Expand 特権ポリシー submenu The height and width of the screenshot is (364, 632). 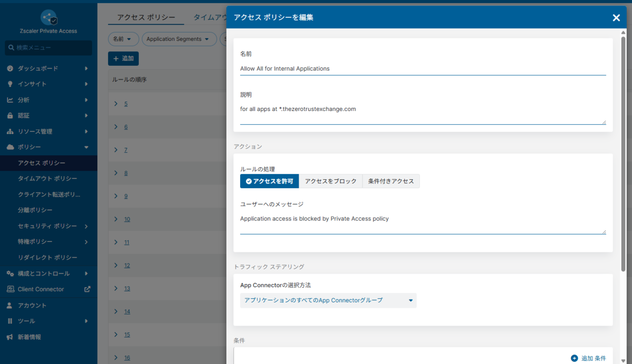pyautogui.click(x=48, y=242)
